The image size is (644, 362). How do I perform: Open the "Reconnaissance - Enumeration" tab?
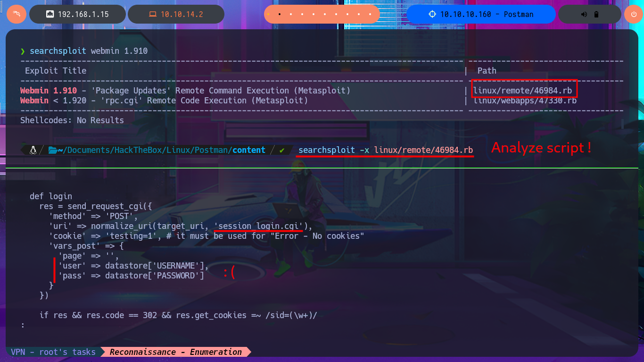tap(175, 352)
